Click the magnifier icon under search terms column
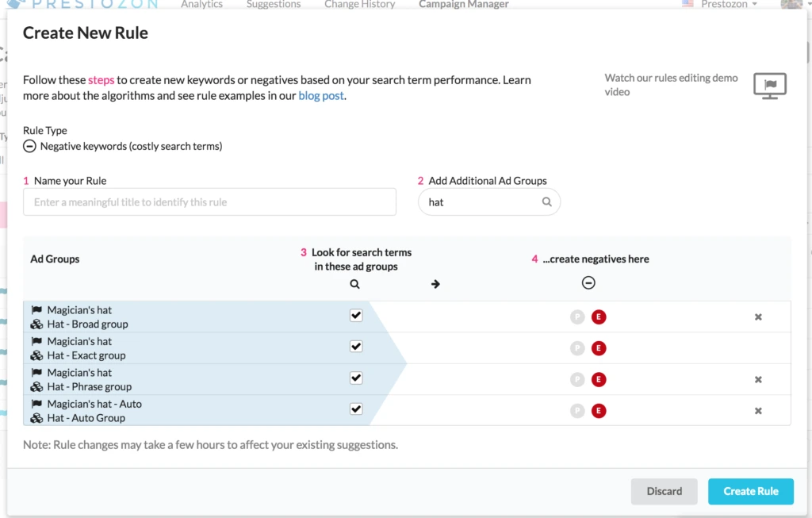Image resolution: width=812 pixels, height=518 pixels. pos(355,284)
